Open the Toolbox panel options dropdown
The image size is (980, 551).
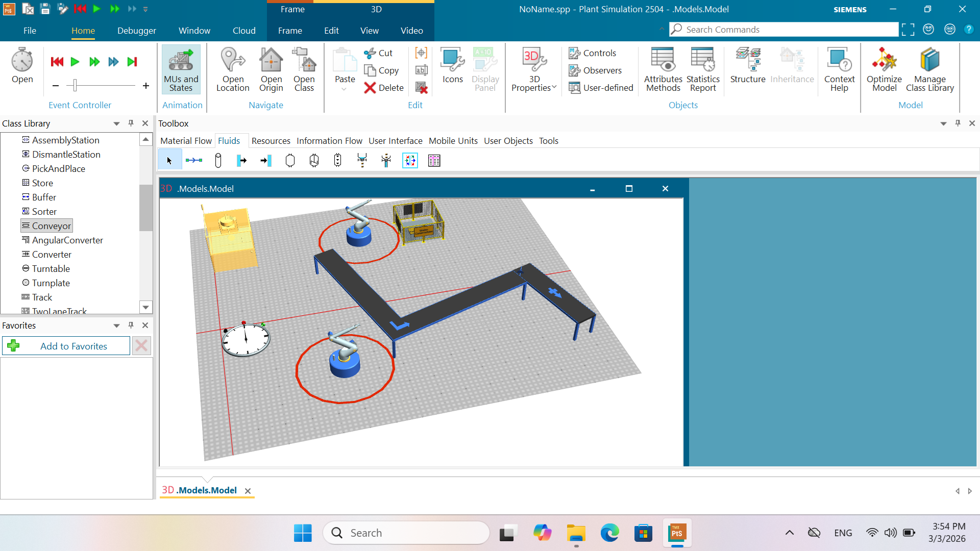pyautogui.click(x=943, y=123)
